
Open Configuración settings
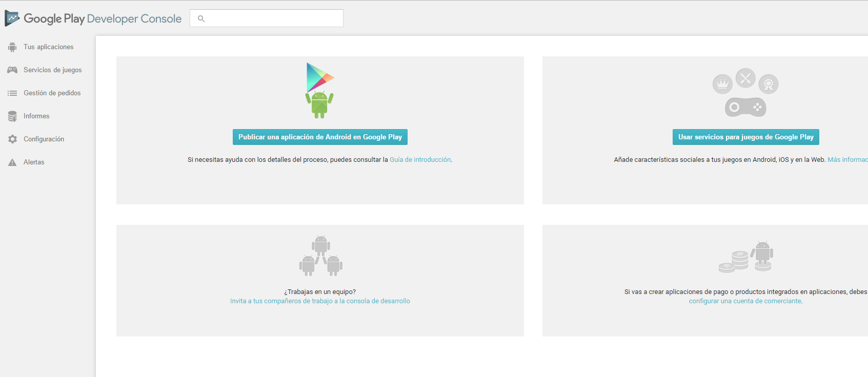44,139
